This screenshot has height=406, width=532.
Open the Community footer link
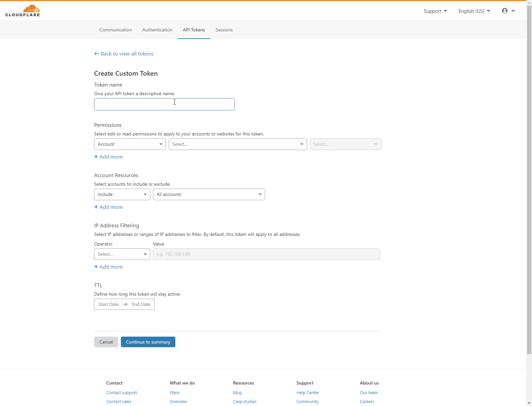tap(307, 401)
